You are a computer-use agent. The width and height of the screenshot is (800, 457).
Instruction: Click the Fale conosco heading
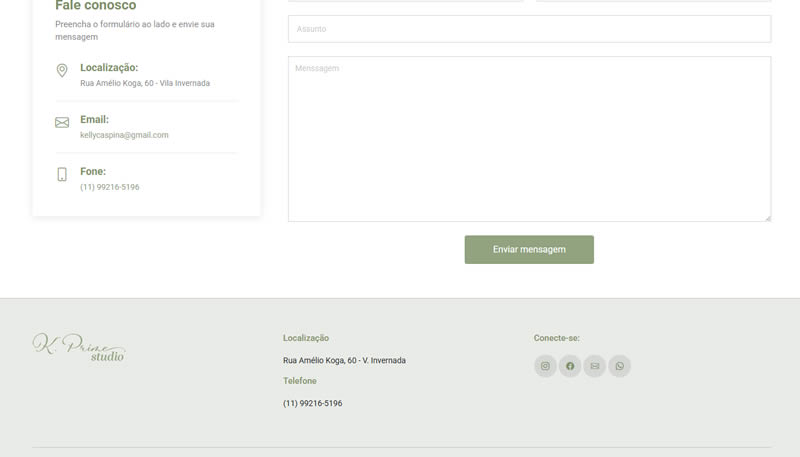click(96, 6)
